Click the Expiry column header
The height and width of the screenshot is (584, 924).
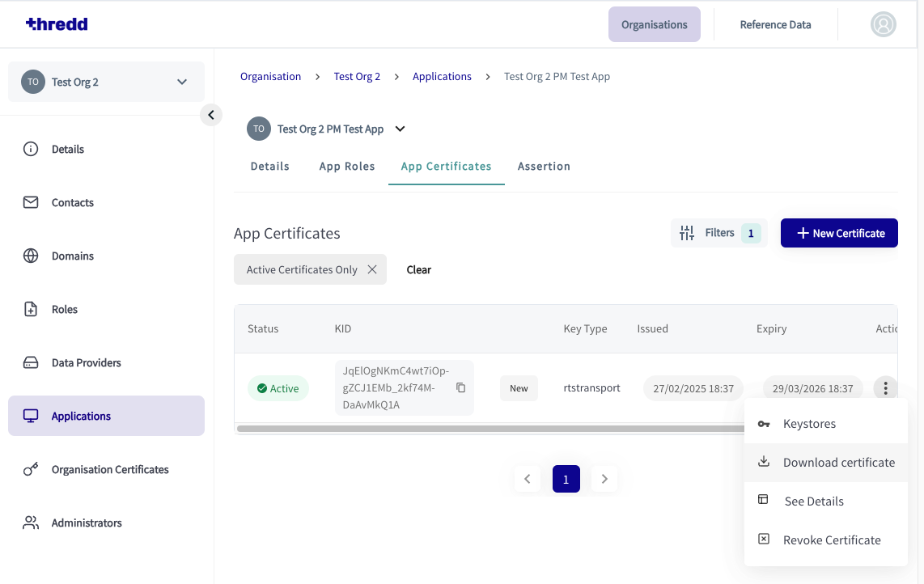click(771, 329)
